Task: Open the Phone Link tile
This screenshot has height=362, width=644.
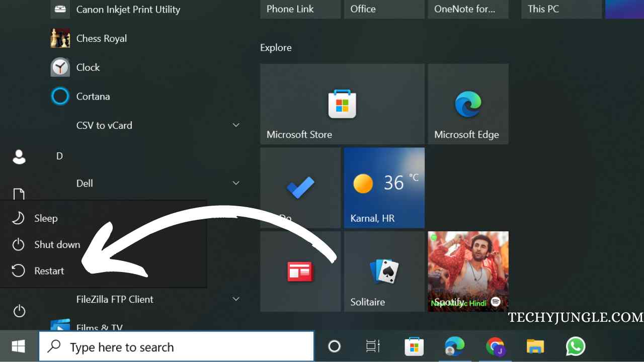Action: click(x=300, y=9)
